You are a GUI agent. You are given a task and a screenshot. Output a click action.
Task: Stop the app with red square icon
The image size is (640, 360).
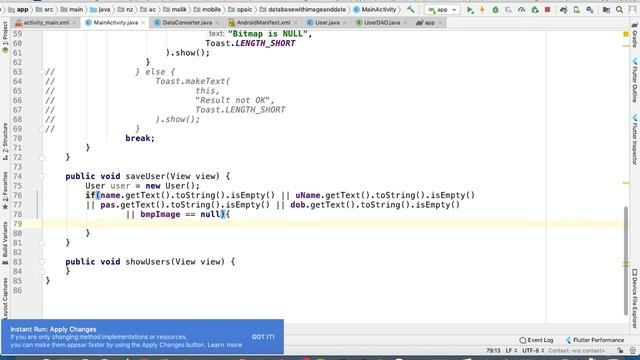[548, 9]
